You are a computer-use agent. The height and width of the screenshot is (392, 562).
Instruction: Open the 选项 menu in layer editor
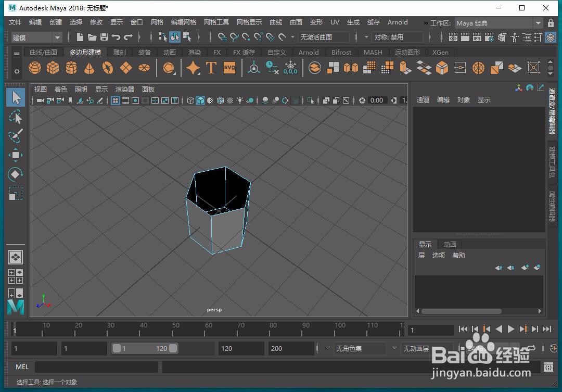coord(438,256)
